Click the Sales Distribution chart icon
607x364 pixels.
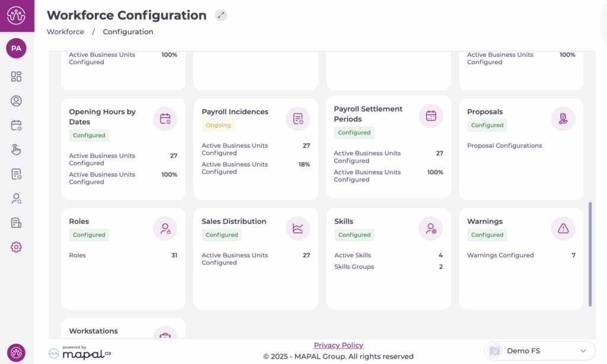[298, 228]
